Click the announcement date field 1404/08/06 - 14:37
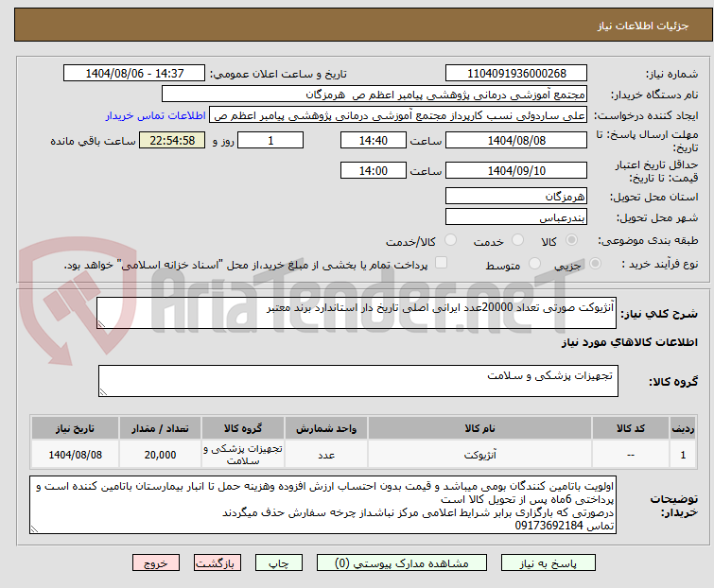The image size is (714, 588). click(134, 74)
